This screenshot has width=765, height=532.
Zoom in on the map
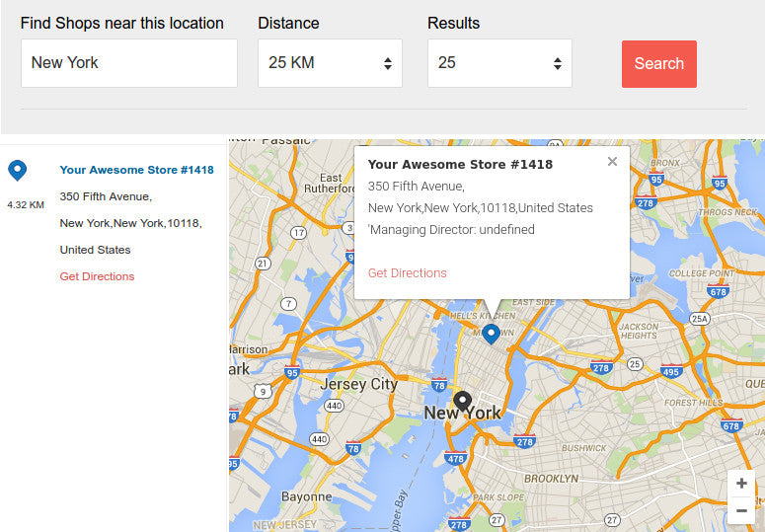741,484
